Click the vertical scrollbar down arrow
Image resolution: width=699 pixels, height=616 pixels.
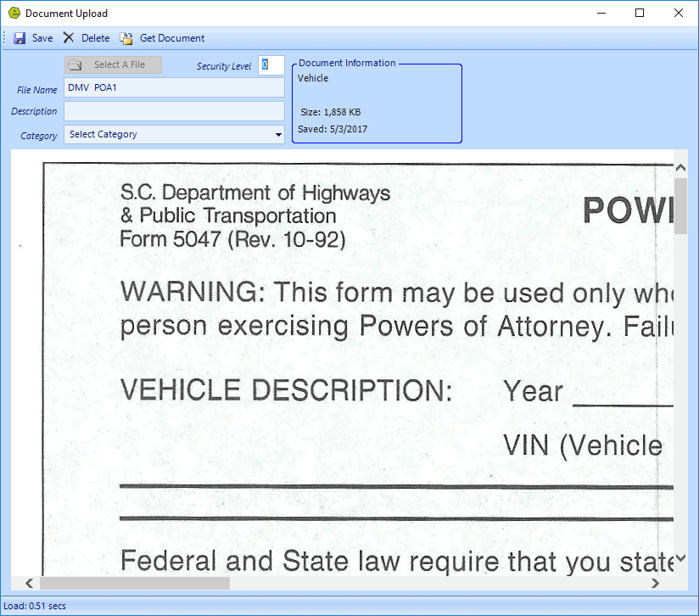(680, 558)
